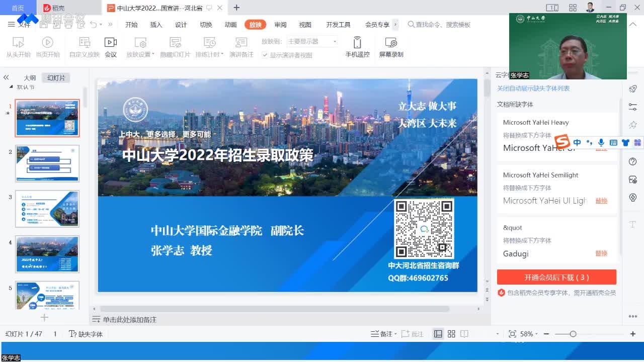
Task: Open the 切换 ribbon tab
Action: click(x=206, y=25)
